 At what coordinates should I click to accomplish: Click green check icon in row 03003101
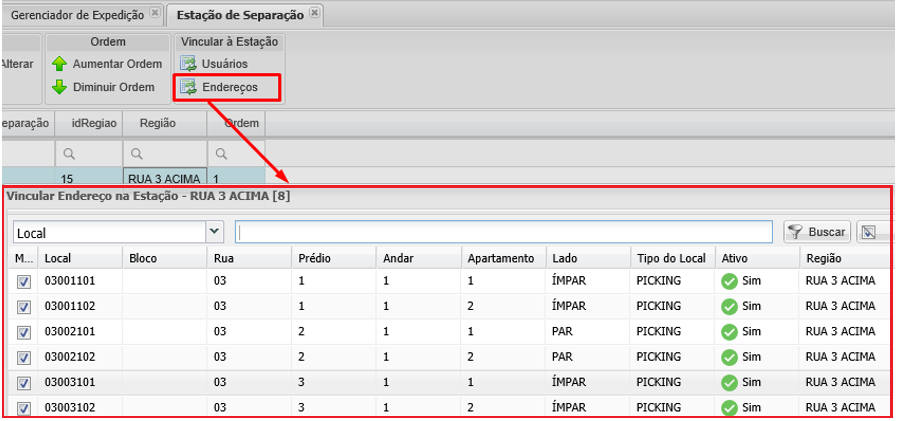[x=729, y=382]
